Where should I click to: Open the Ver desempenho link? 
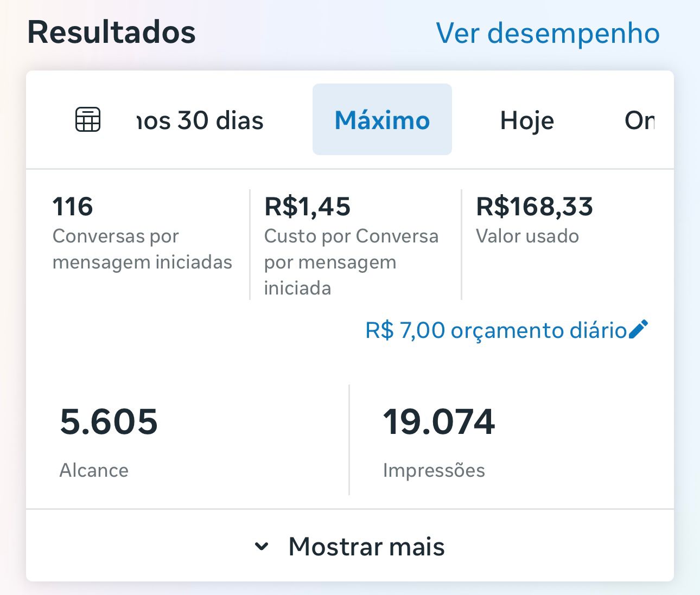click(x=548, y=33)
